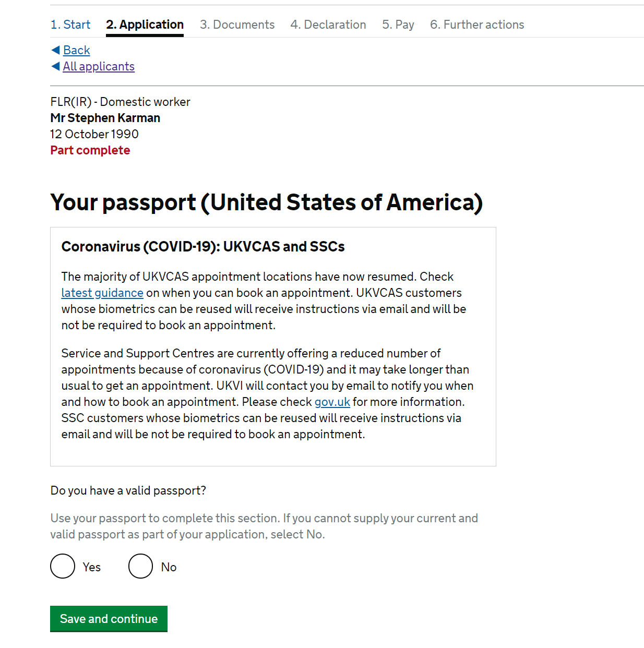The height and width of the screenshot is (648, 644).
Task: Go to the 1. Start step
Action: click(x=70, y=25)
